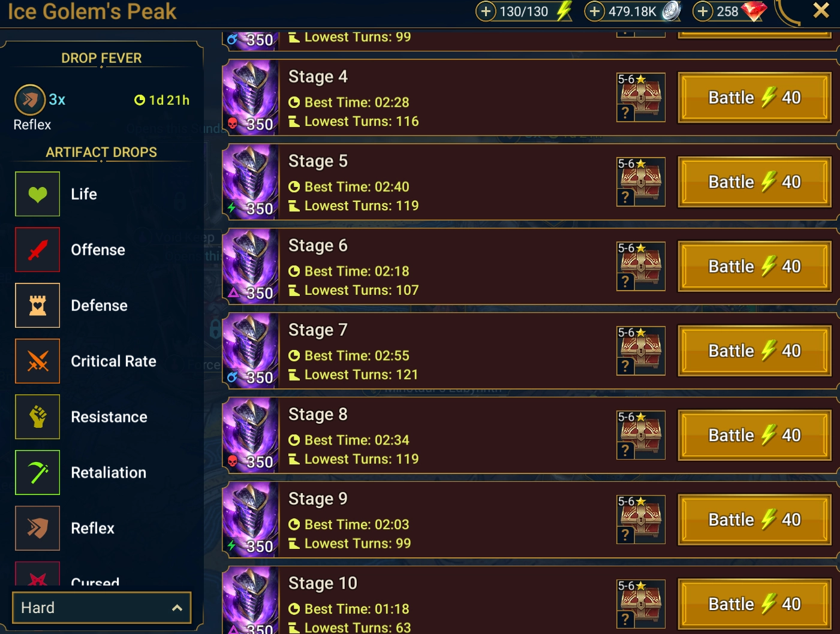Open the Hard difficulty dropdown
This screenshot has width=840, height=634.
click(101, 608)
